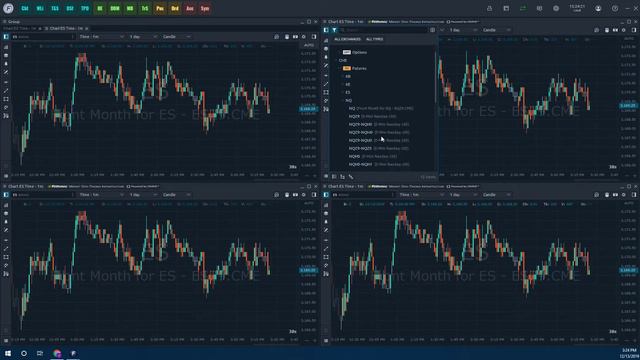Image resolution: width=640 pixels, height=360 pixels.
Task: Click the ES symbol field in bottom-right chart
Action: pyautogui.click(x=363, y=195)
